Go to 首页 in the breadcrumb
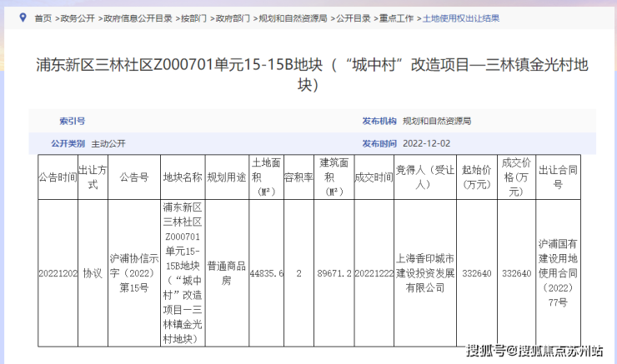This screenshot has height=364, width=617. (43, 17)
